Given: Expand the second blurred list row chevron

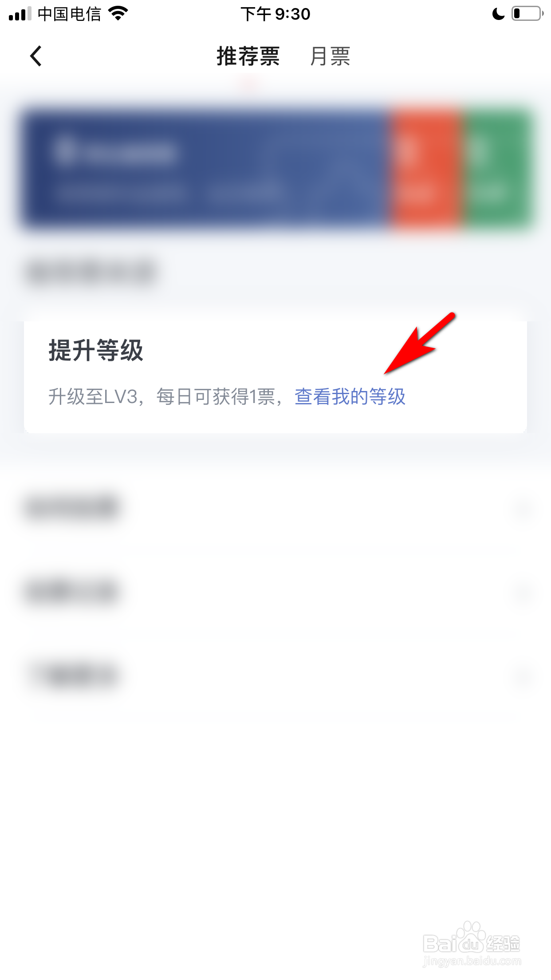Looking at the screenshot, I should (523, 592).
